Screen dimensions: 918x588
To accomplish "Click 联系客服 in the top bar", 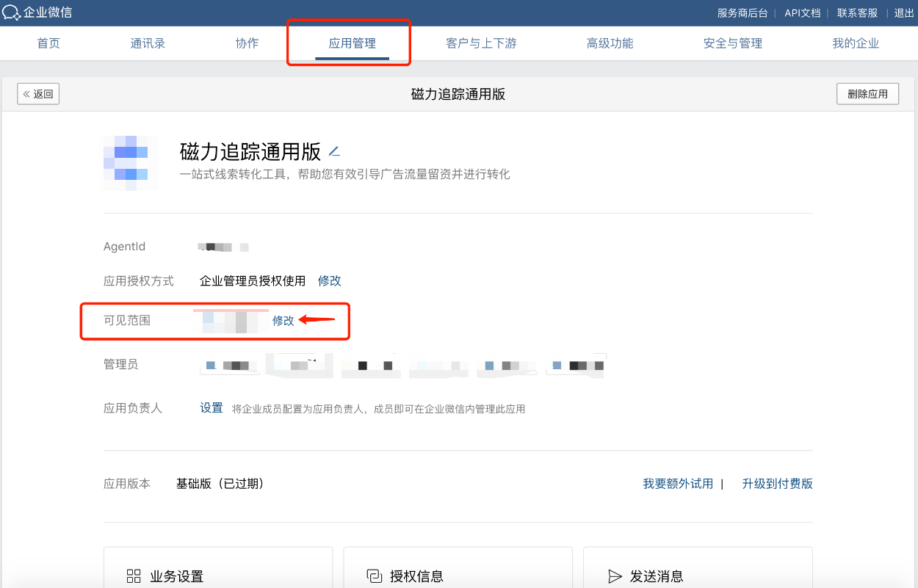I will click(857, 12).
